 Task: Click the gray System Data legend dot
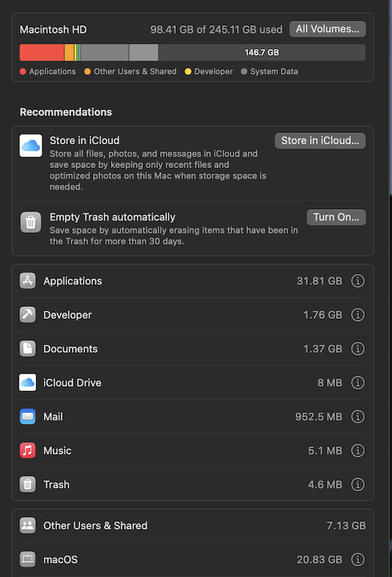tap(244, 71)
